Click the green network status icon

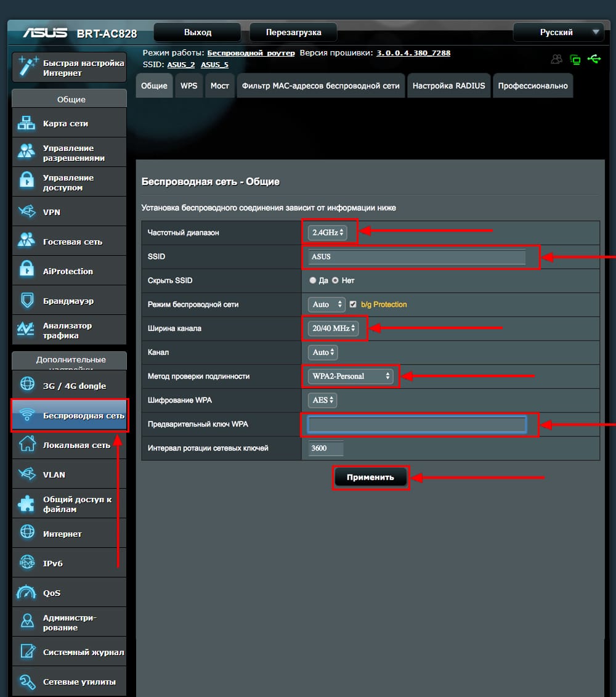click(575, 60)
